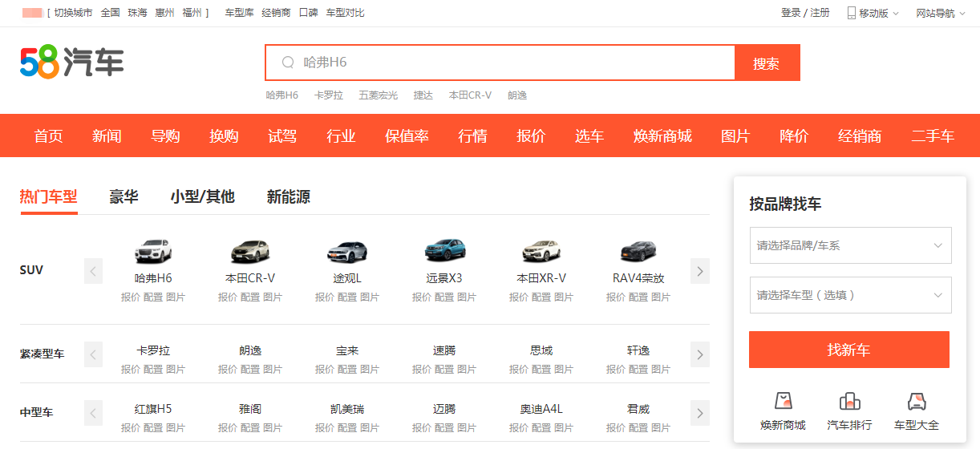Click the 捷达 hot search suggestion
The width and height of the screenshot is (980, 449).
(x=423, y=95)
